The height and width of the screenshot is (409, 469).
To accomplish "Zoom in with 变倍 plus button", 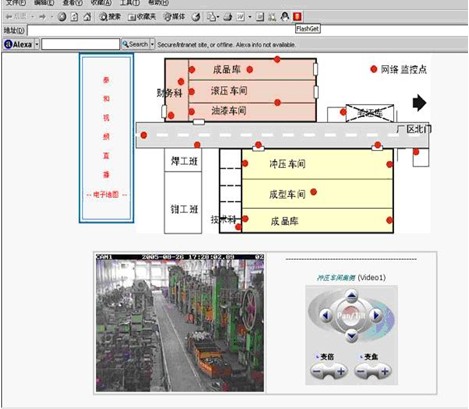I will point(341,371).
